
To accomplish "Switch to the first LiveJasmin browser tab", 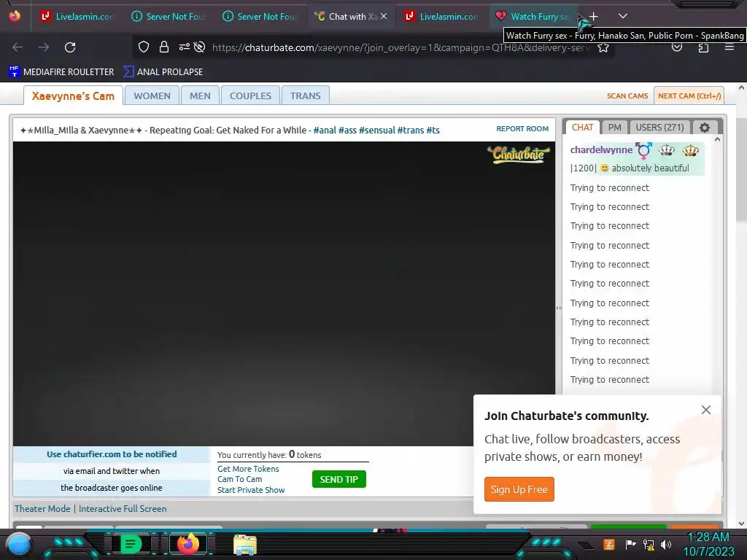I will coord(77,16).
